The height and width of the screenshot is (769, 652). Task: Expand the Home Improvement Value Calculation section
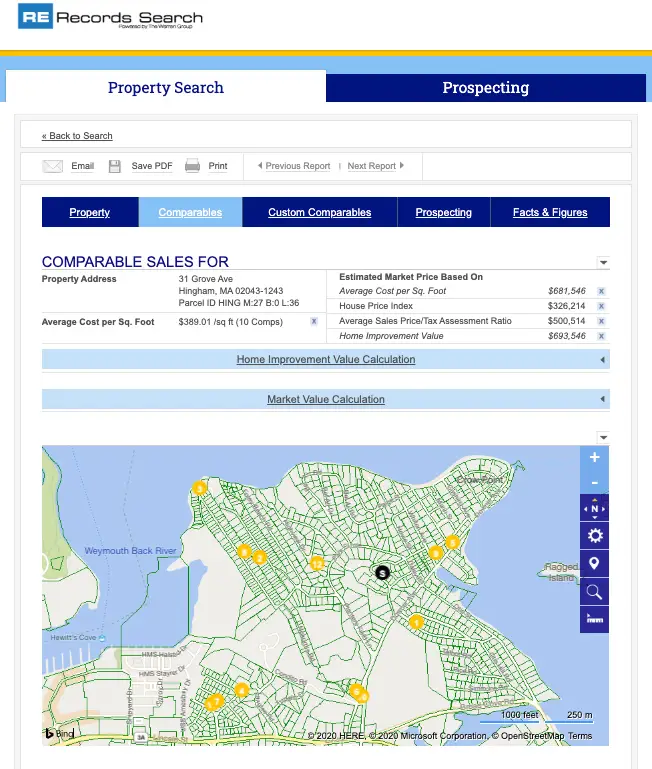click(x=325, y=360)
